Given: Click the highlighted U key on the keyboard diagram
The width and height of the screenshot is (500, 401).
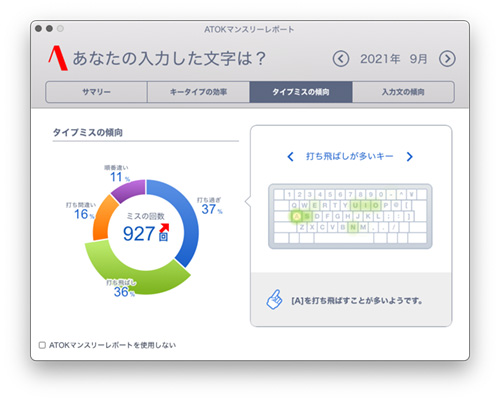Looking at the screenshot, I should click(x=355, y=205).
